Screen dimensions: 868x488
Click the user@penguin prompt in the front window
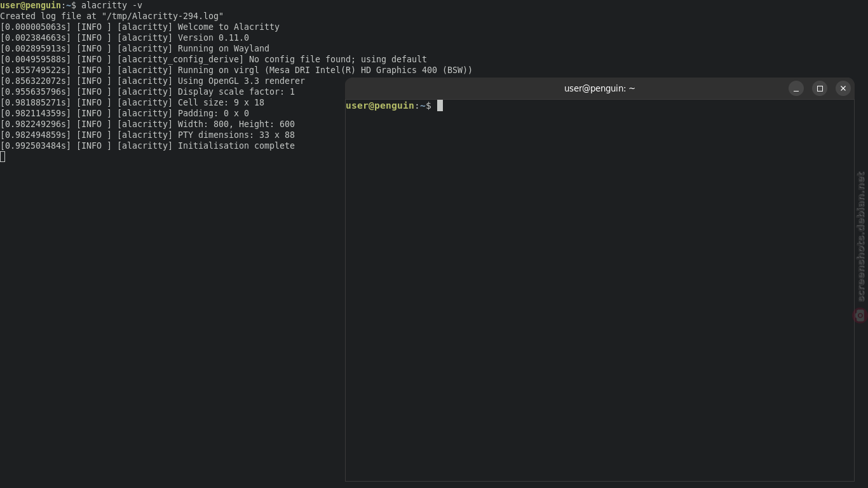click(388, 105)
